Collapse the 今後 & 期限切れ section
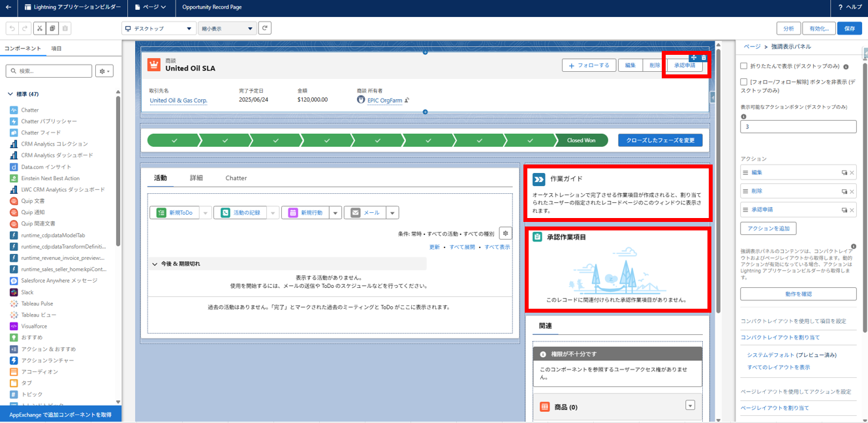 click(x=155, y=264)
